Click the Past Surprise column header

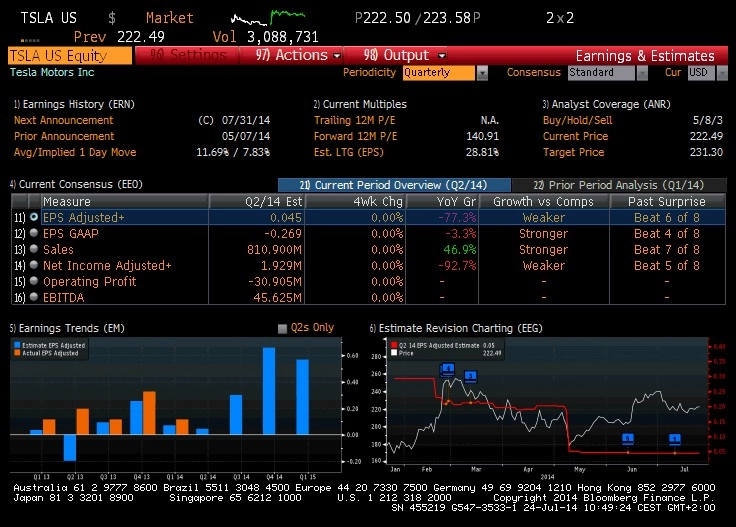click(667, 201)
